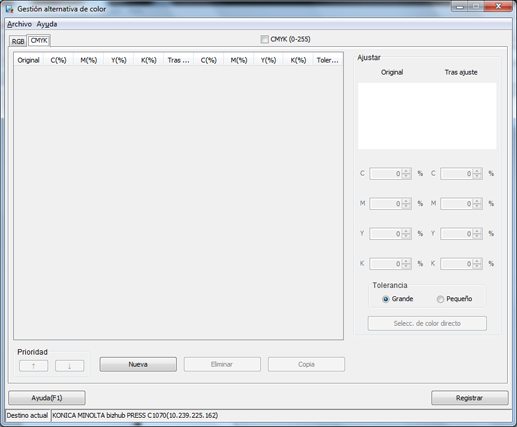Click the Tras ajuste M value field
Viewport: 517px width, 427px height.
(457, 204)
